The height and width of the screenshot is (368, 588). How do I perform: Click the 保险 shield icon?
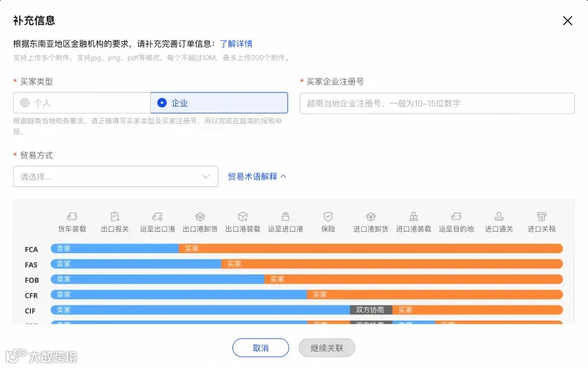point(328,217)
